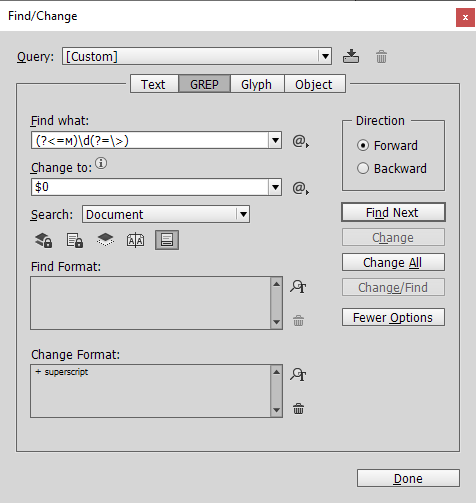This screenshot has height=503, width=476.
Task: Toggle Include Hidden Layers search option
Action: [105, 240]
